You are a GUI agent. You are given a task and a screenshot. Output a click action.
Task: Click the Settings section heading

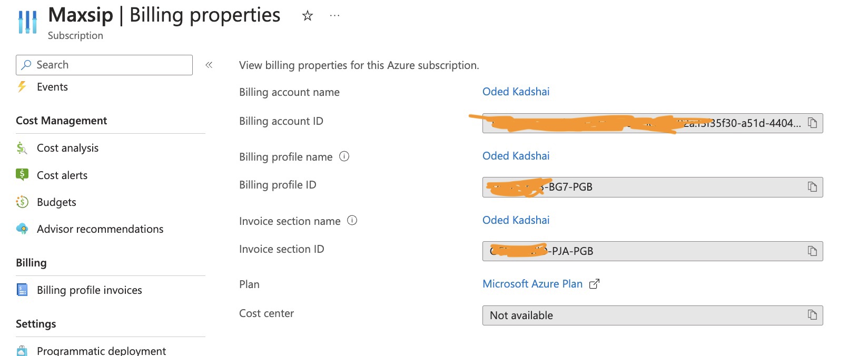36,324
